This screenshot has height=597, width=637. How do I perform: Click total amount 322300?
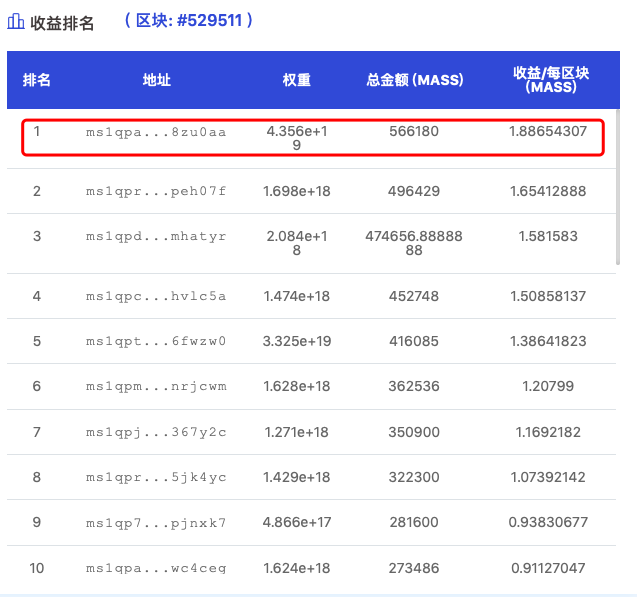coord(414,477)
